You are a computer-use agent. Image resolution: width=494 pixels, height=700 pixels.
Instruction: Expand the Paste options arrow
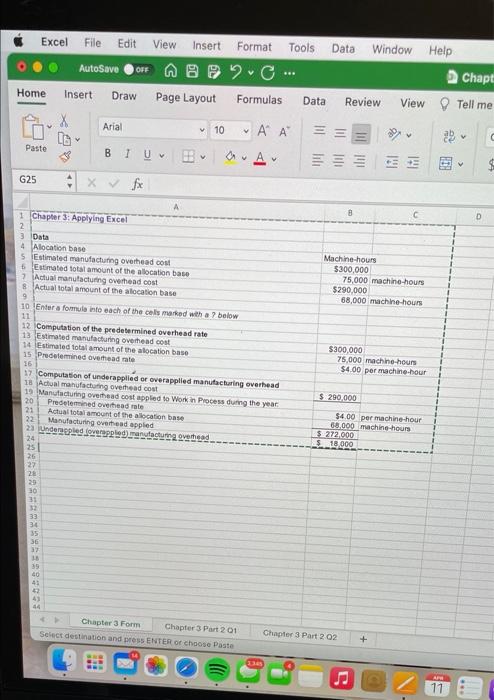50,127
